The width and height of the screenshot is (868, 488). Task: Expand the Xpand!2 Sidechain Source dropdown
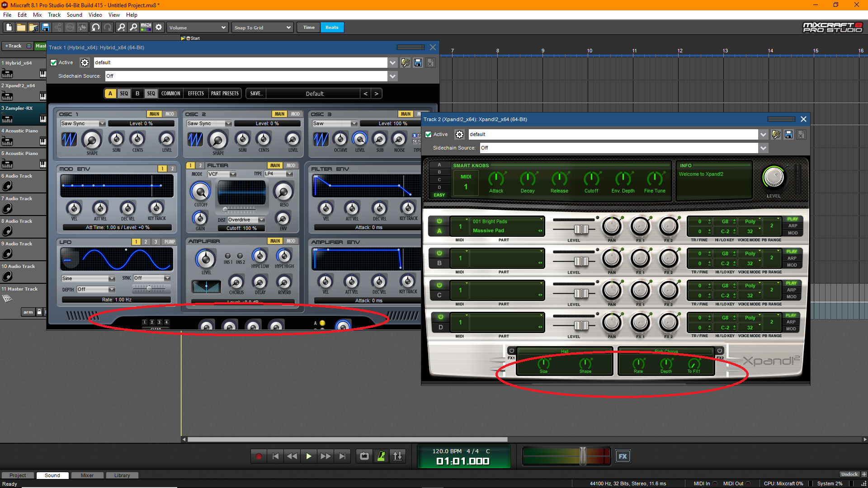click(x=763, y=148)
